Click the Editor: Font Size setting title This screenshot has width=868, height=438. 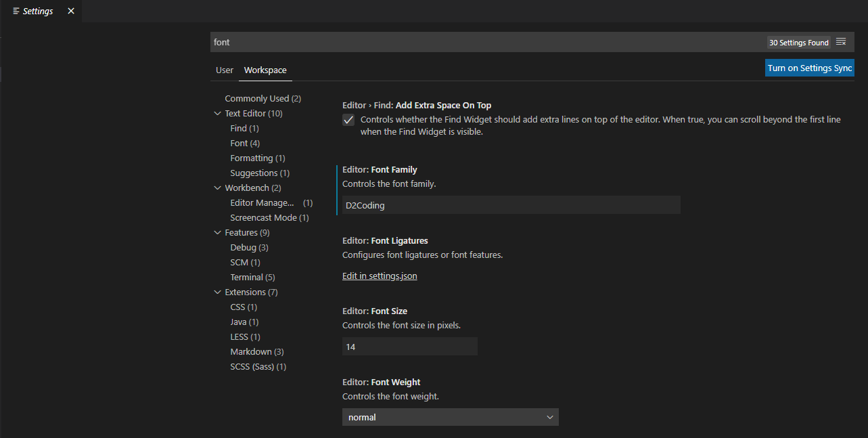375,311
